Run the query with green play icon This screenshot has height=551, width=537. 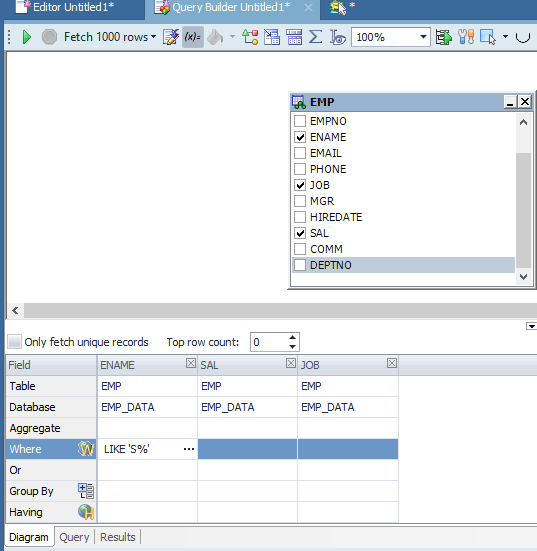27,37
